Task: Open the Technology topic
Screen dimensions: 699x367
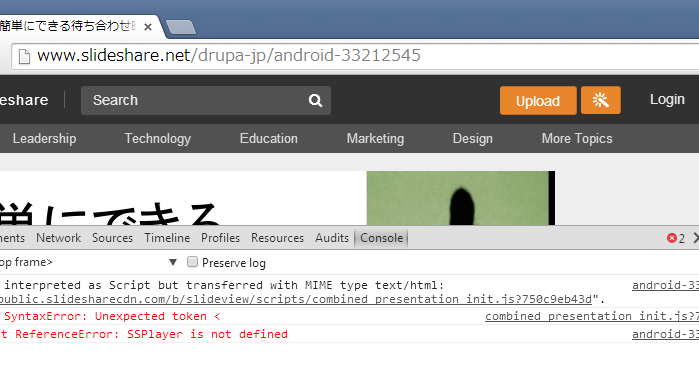Action: (158, 139)
